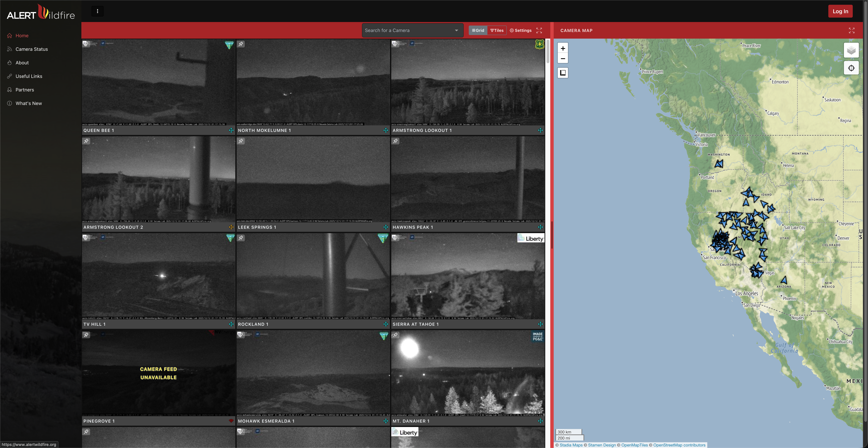Open the map layers selector
Screen dimensions: 868x448
[851, 50]
